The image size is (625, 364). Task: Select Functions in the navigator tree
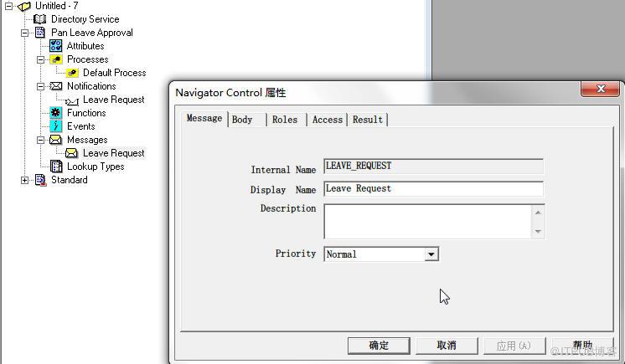point(86,113)
